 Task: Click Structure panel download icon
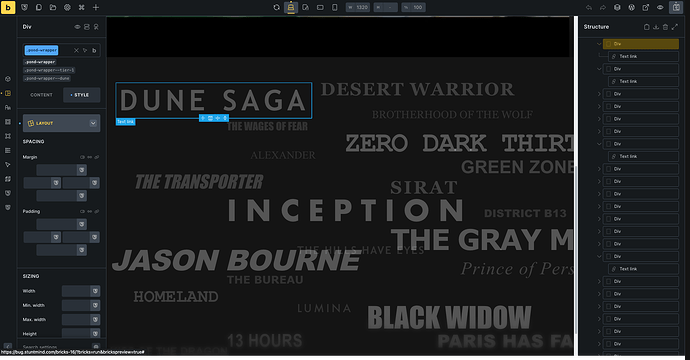pyautogui.click(x=656, y=27)
